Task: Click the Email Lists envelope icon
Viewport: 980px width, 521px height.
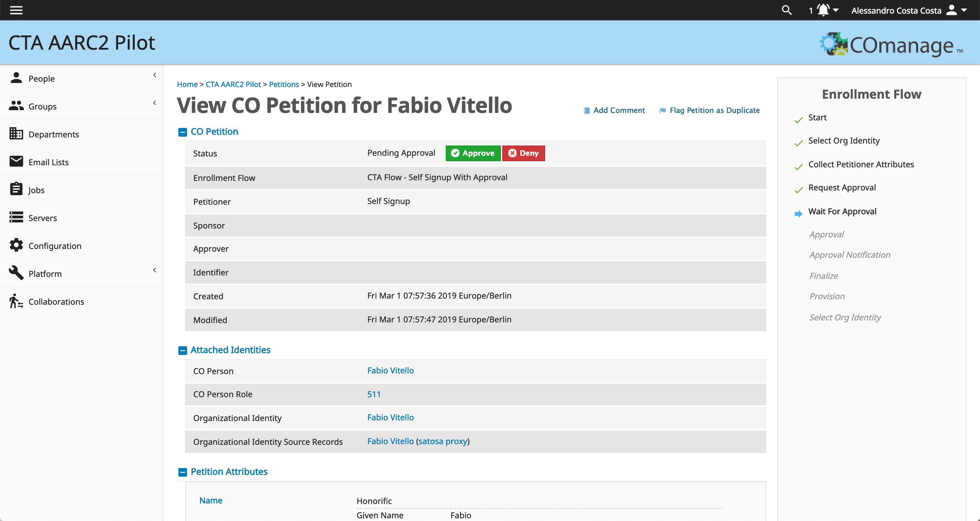Action: 16,161
